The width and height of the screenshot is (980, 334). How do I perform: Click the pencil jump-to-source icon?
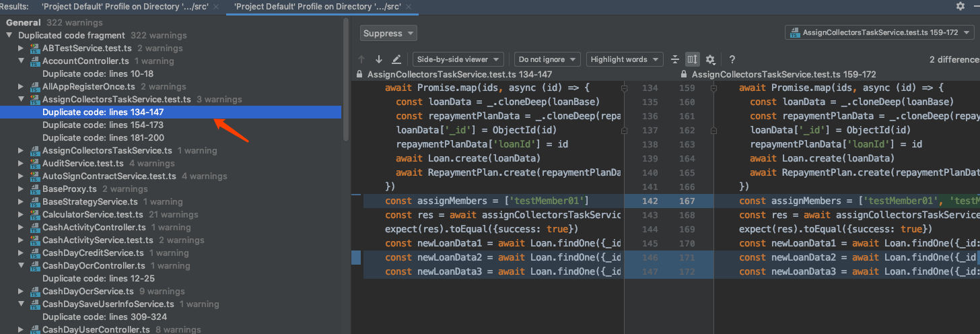click(396, 59)
